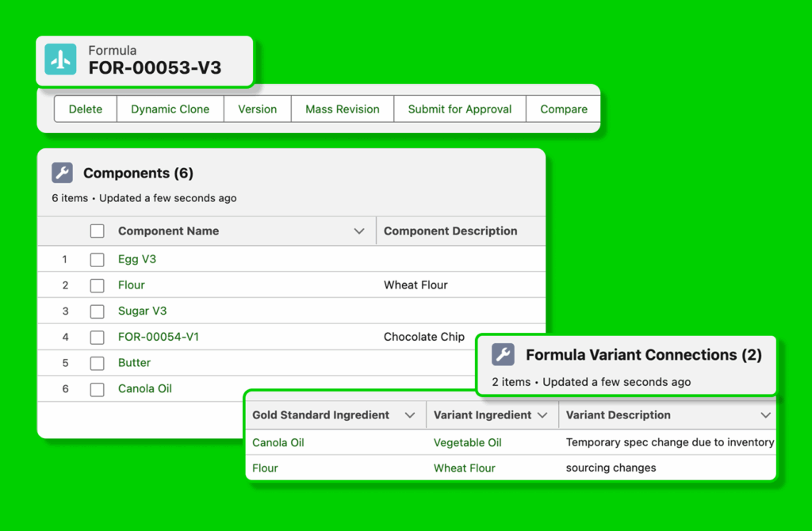This screenshot has height=531, width=812.
Task: Tick the checkbox for Canola Oil component
Action: pyautogui.click(x=97, y=389)
